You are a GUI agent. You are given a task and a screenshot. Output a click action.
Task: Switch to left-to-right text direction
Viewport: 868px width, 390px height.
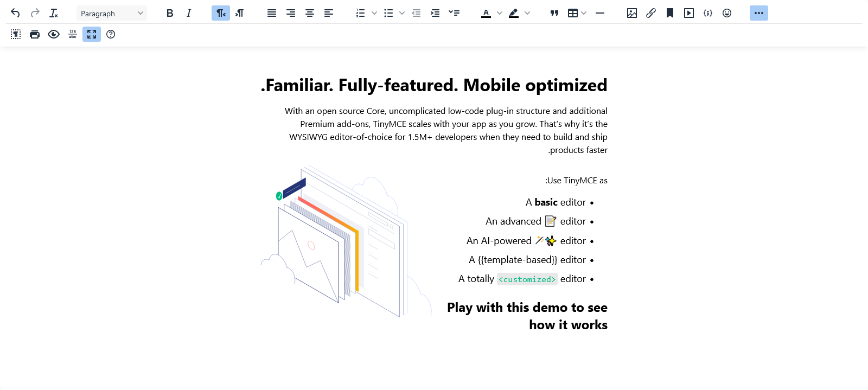pyautogui.click(x=240, y=13)
